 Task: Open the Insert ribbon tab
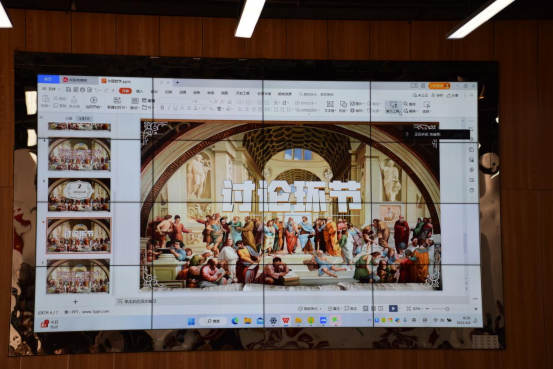[x=140, y=91]
